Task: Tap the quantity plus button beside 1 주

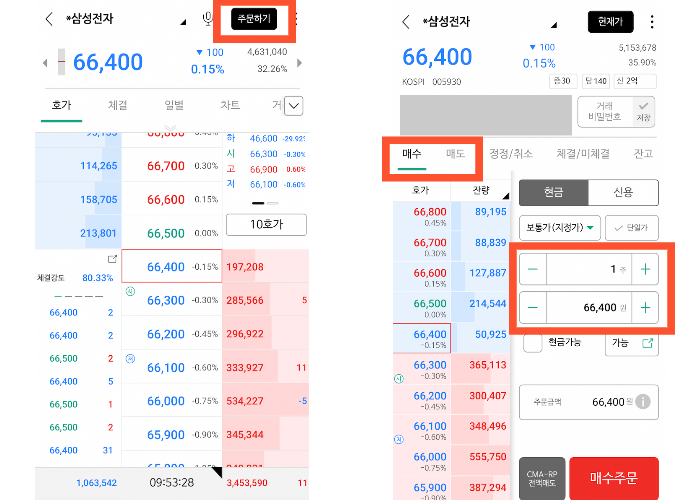Action: 645,269
